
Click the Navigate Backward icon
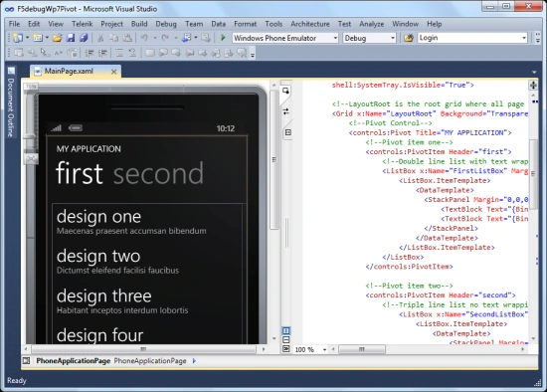[187, 38]
